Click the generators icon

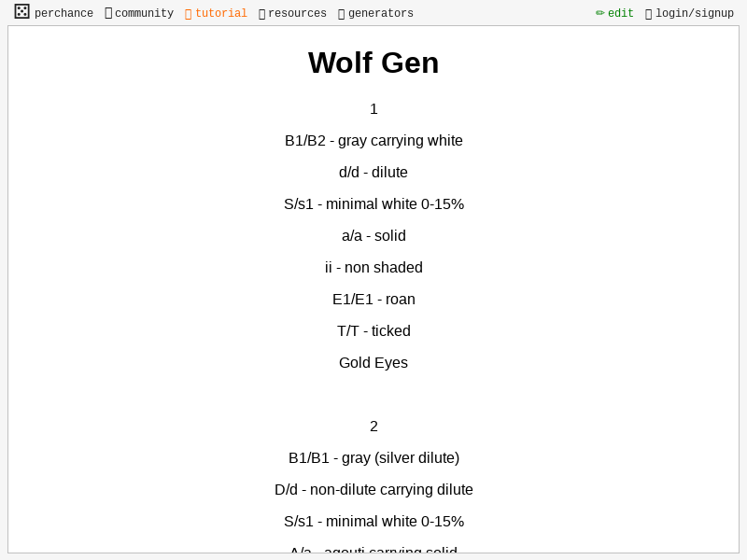tap(341, 12)
